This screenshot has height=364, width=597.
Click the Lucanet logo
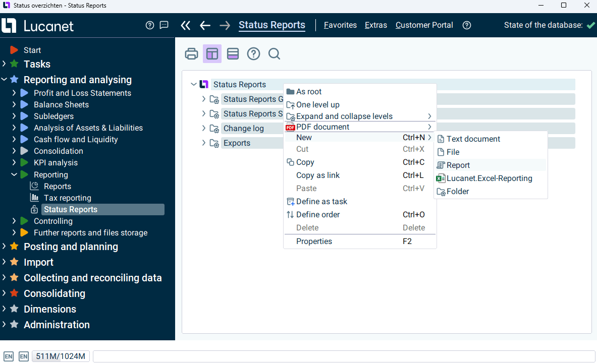tap(37, 26)
